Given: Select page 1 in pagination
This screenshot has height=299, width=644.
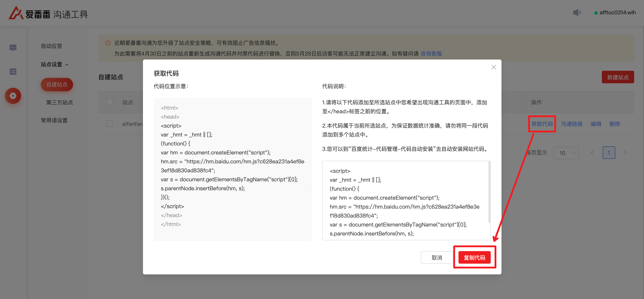Looking at the screenshot, I should (x=609, y=153).
